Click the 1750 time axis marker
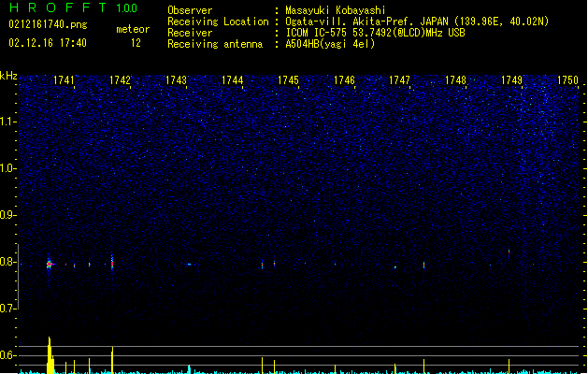This screenshot has width=588, height=374. point(567,80)
